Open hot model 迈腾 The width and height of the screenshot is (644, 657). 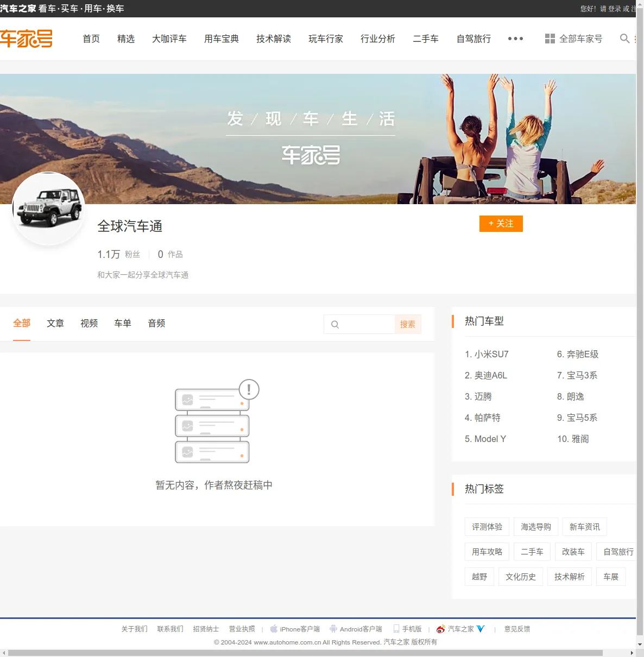click(x=478, y=396)
